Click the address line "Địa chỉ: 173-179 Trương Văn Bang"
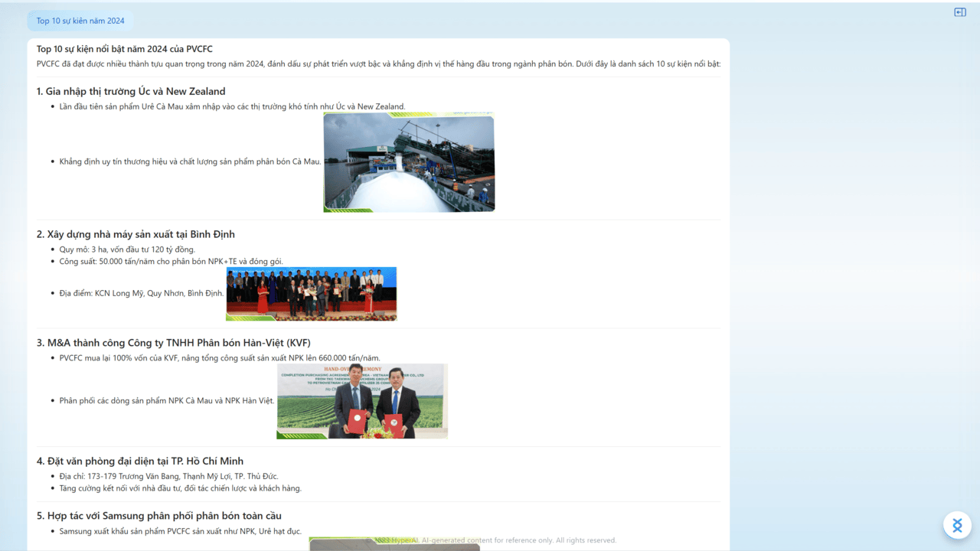This screenshot has width=980, height=551. [168, 476]
